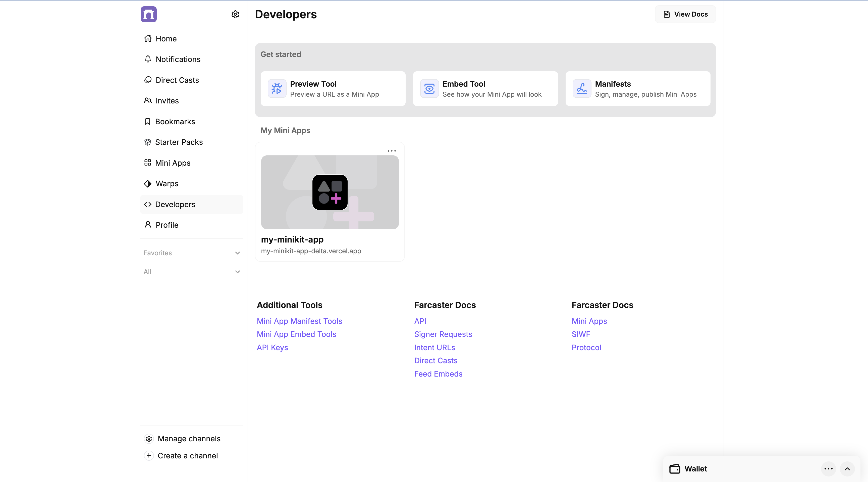The height and width of the screenshot is (482, 868).
Task: Go to Notifications in sidebar
Action: (178, 59)
